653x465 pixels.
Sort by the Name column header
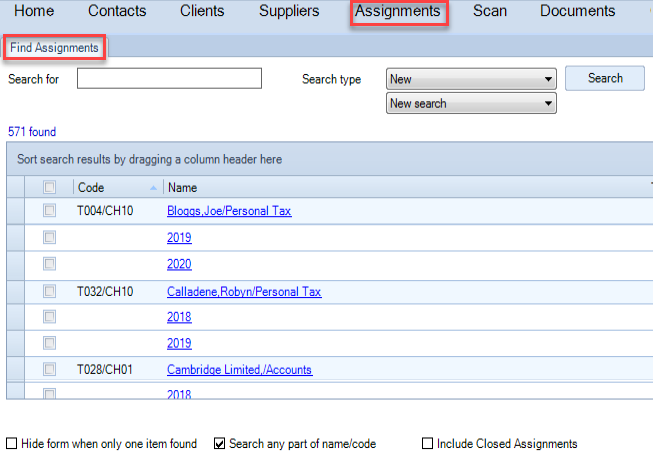point(182,188)
